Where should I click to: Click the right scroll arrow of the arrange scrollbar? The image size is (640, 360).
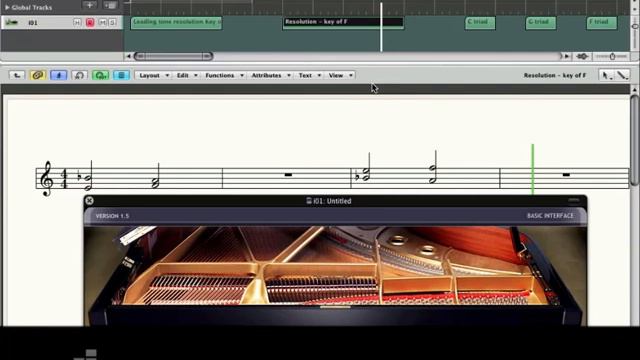[x=567, y=56]
